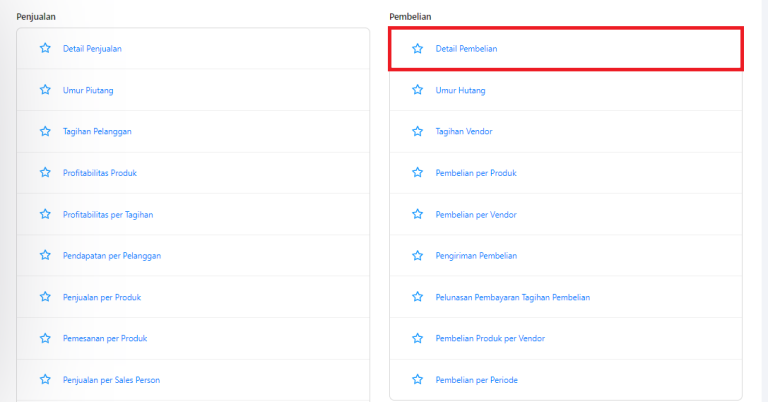Star the Pengiriman Pembelian report
Viewport: 768px width, 402px height.
coord(417,256)
